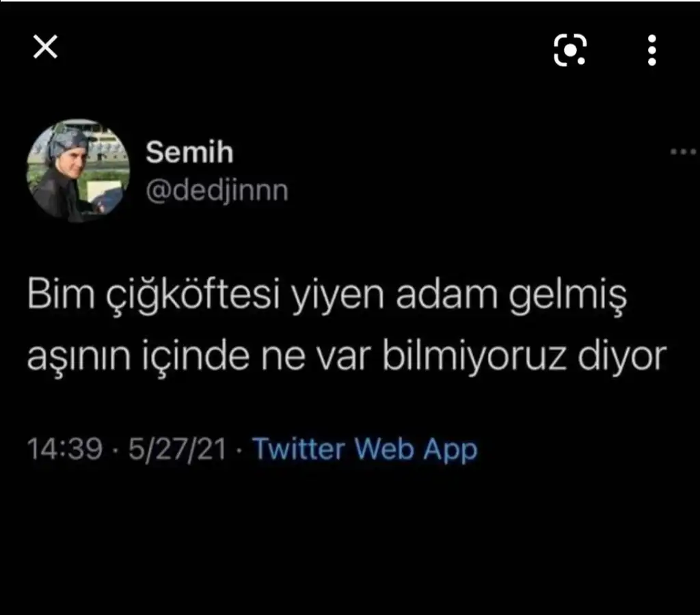Close the image viewer with the X

pyautogui.click(x=46, y=47)
